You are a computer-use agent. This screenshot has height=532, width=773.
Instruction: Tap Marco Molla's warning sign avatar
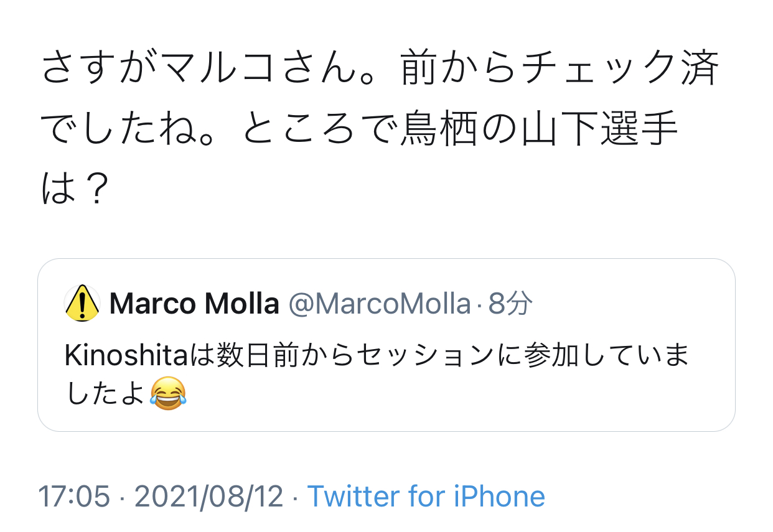tap(82, 304)
